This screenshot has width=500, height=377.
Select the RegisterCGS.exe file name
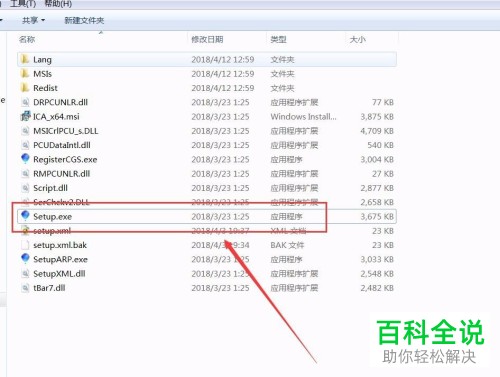tap(65, 160)
